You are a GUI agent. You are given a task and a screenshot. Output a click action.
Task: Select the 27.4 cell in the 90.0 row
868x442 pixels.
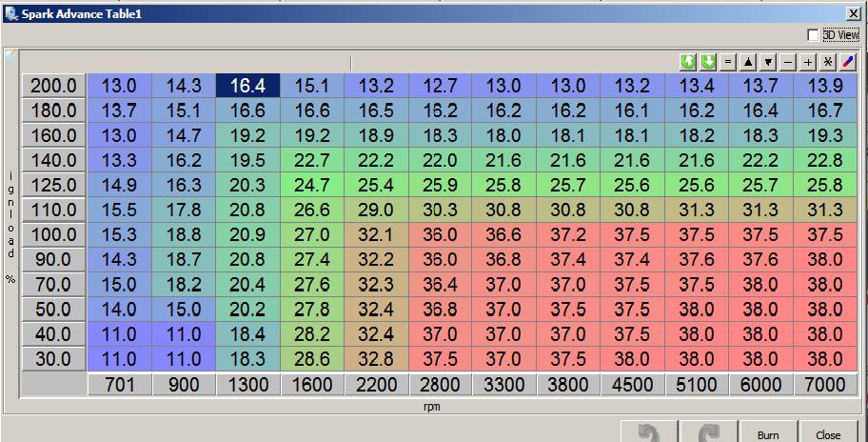pos(311,260)
